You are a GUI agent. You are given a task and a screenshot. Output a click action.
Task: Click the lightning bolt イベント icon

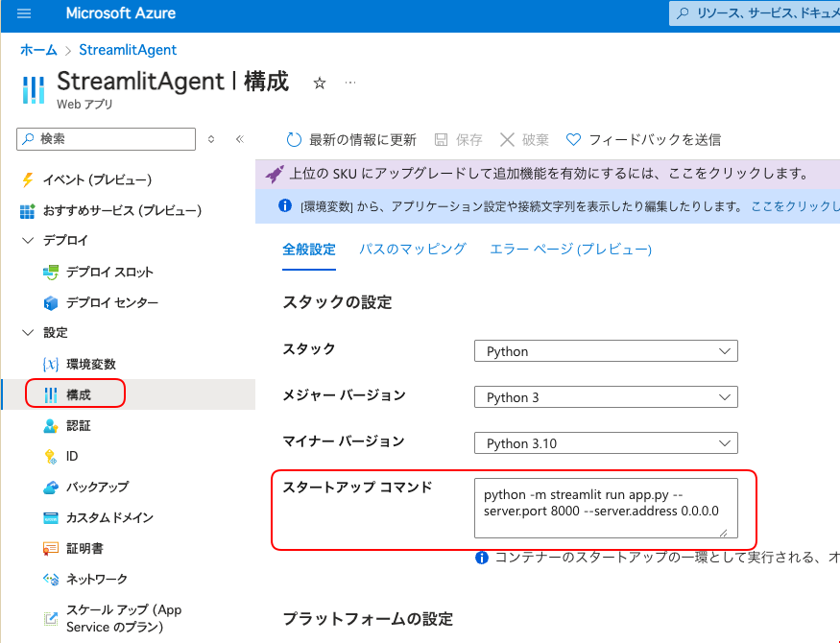click(x=27, y=179)
